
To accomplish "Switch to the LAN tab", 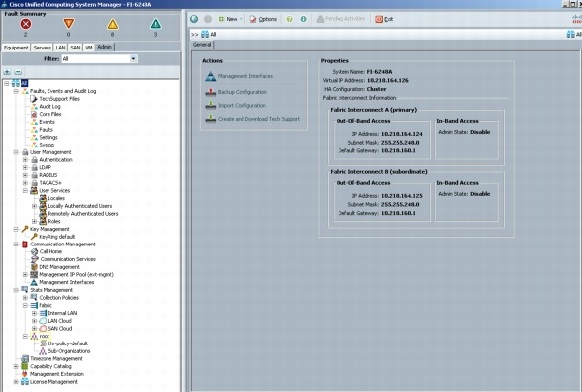I will 61,48.
